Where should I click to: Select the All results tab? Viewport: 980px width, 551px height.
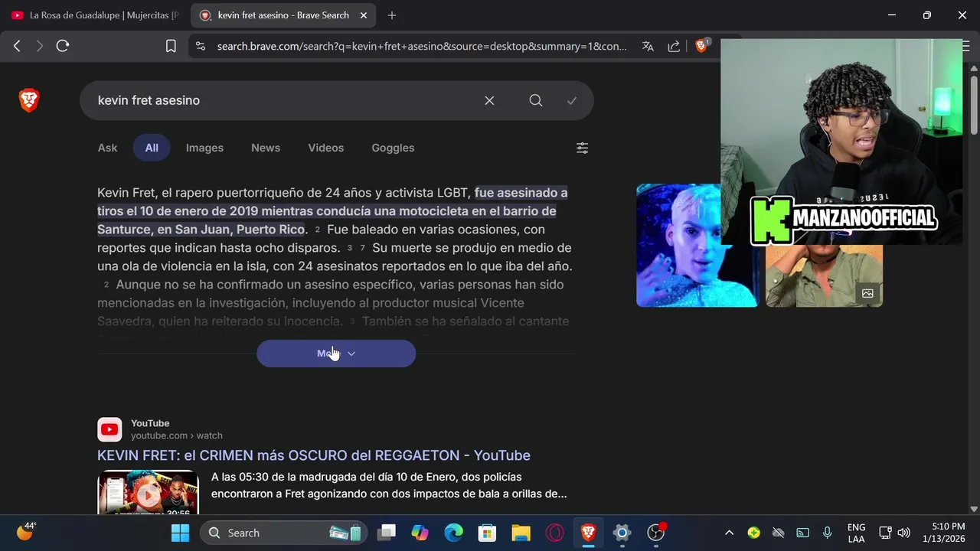152,148
